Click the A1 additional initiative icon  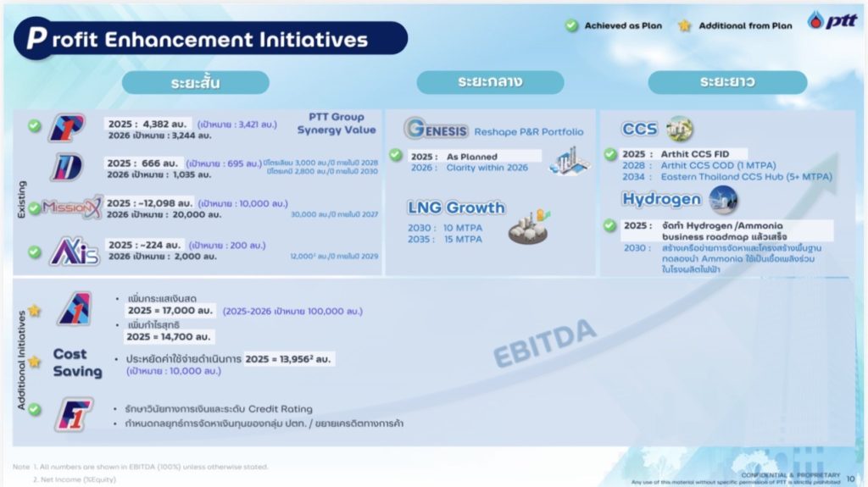[x=75, y=308]
